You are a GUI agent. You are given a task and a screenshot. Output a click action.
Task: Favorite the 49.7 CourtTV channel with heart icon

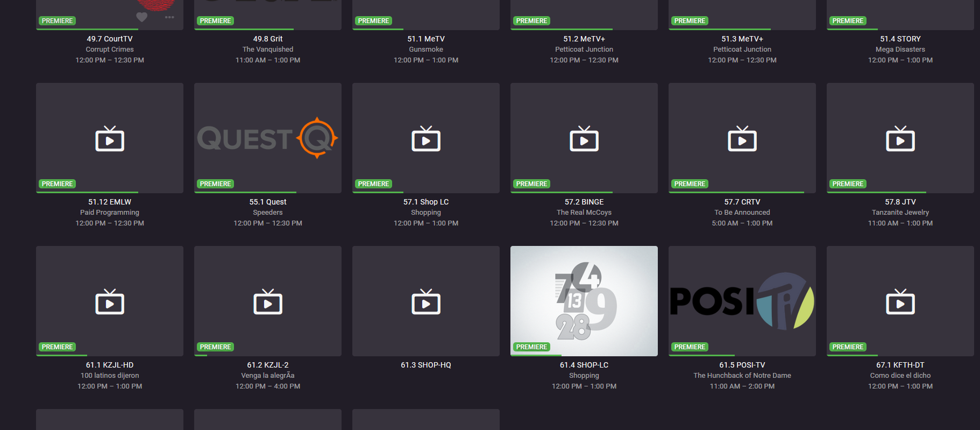[141, 17]
